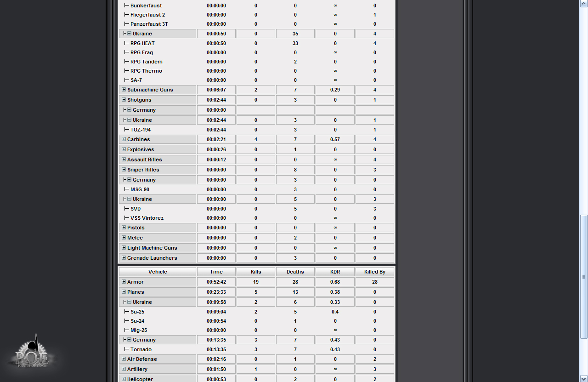
Task: Expand the Assault Rifles category
Action: pyautogui.click(x=124, y=160)
